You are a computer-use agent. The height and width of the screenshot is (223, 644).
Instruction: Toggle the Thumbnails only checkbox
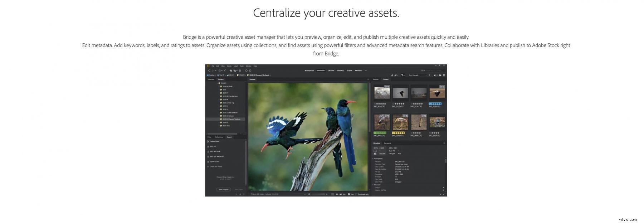coord(356,194)
